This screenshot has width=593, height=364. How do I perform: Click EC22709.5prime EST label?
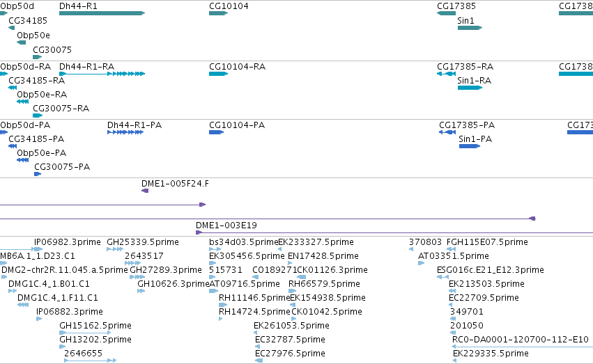[484, 298]
